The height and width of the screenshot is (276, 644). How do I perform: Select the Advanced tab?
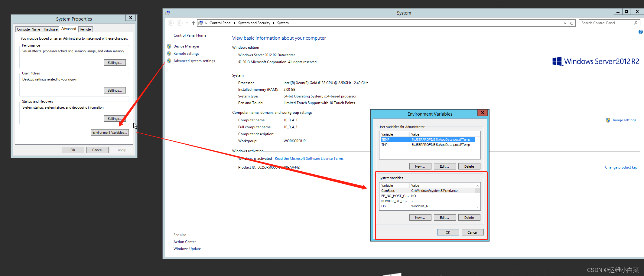(69, 29)
